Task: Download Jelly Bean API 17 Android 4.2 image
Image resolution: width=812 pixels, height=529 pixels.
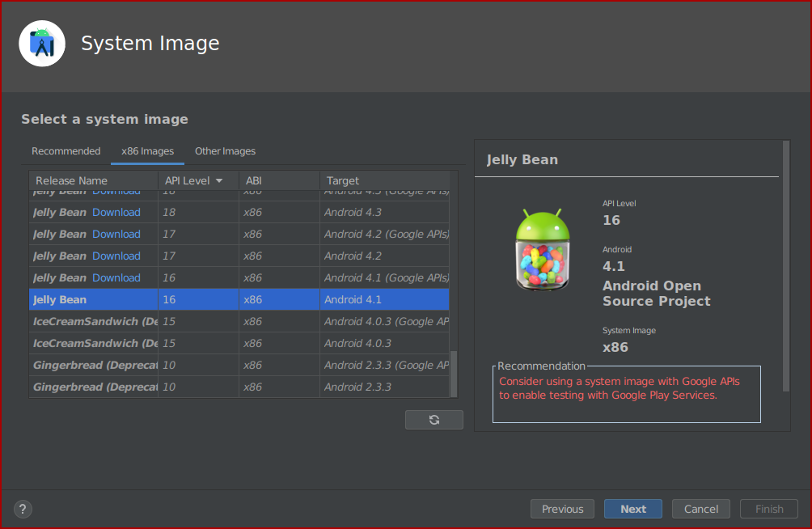Action: click(116, 256)
